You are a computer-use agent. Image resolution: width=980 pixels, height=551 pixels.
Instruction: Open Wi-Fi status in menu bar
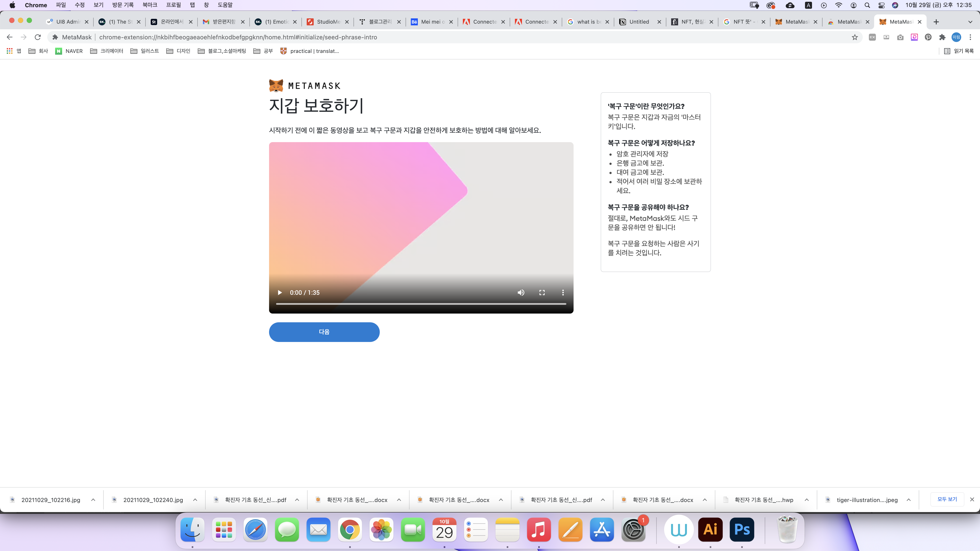click(x=838, y=5)
